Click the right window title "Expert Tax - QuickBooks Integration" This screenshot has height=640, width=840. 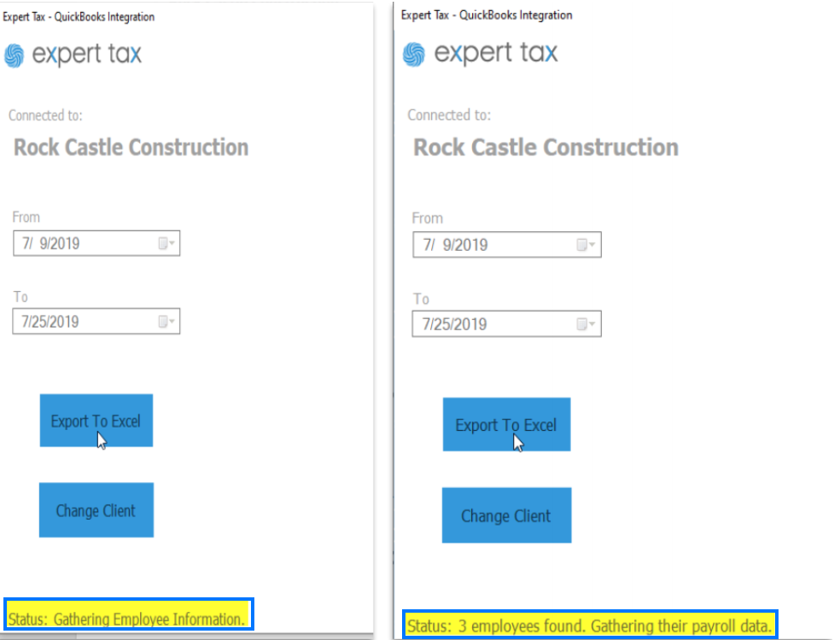point(487,15)
